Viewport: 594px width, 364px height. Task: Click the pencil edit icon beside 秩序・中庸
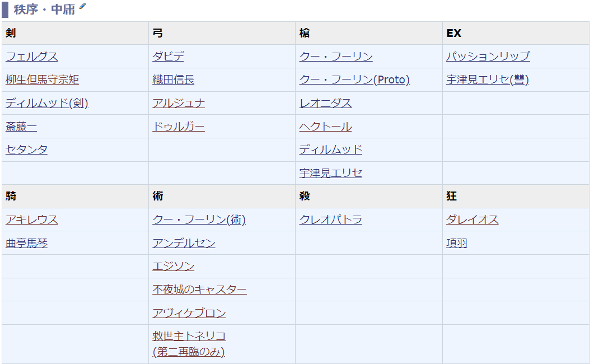pyautogui.click(x=83, y=6)
